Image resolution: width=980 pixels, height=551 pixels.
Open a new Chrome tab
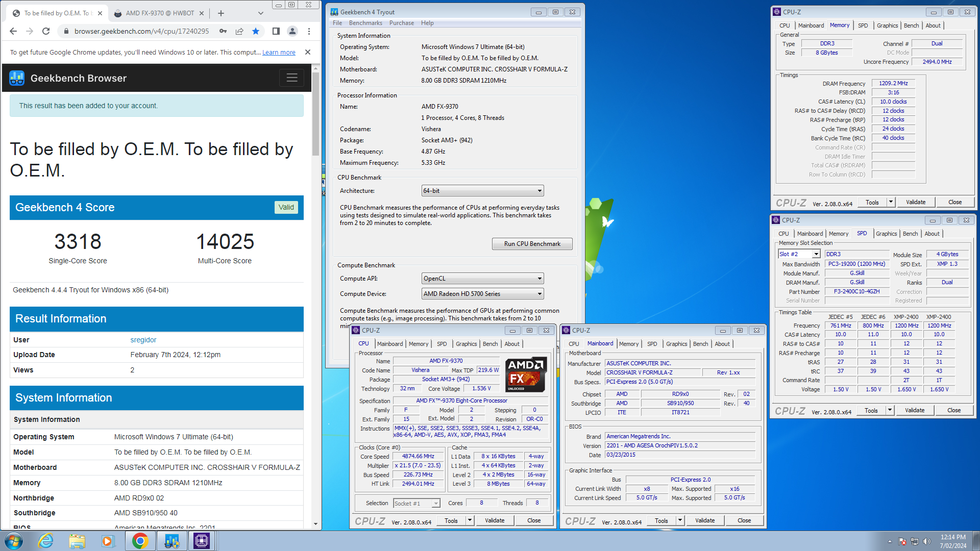221,13
